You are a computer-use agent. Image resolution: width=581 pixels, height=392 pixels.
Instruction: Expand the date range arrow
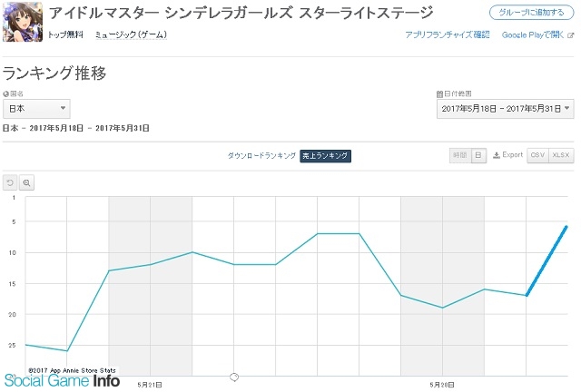click(566, 109)
